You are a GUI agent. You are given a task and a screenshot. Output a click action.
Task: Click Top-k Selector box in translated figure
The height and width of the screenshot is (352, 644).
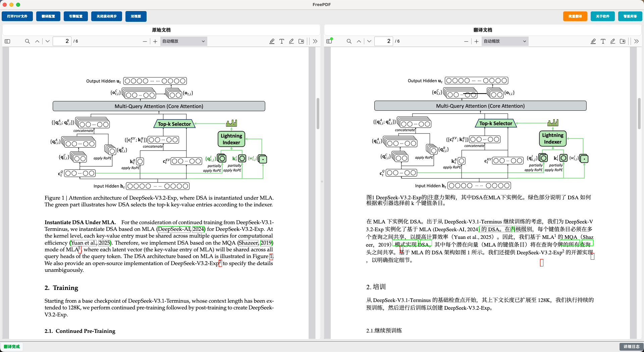496,123
